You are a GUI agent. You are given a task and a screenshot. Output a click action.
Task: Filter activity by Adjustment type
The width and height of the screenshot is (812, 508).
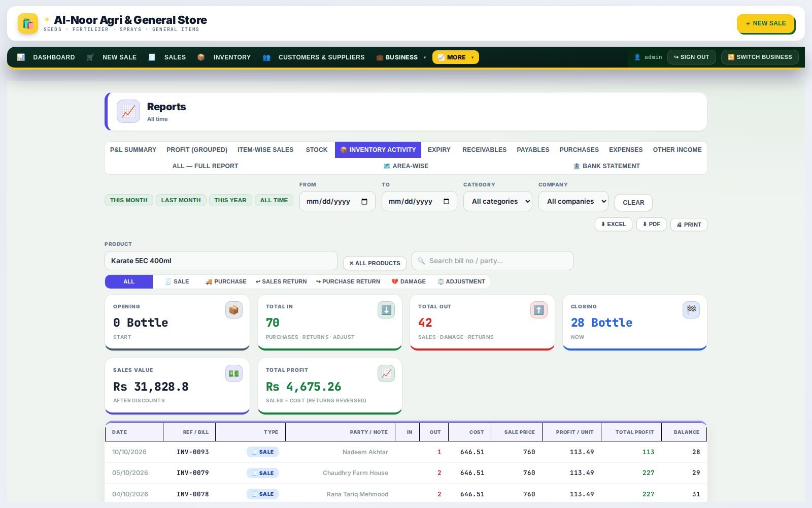[461, 281]
